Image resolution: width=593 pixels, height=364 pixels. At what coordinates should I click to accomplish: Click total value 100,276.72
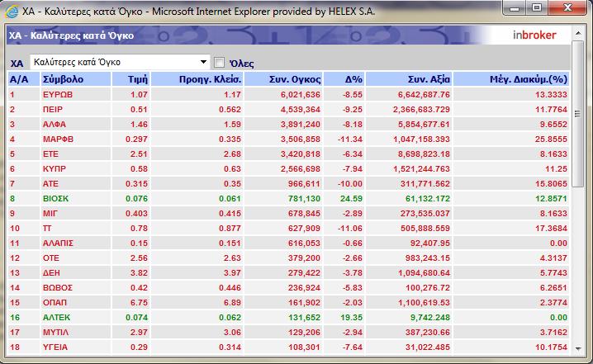[428, 287]
